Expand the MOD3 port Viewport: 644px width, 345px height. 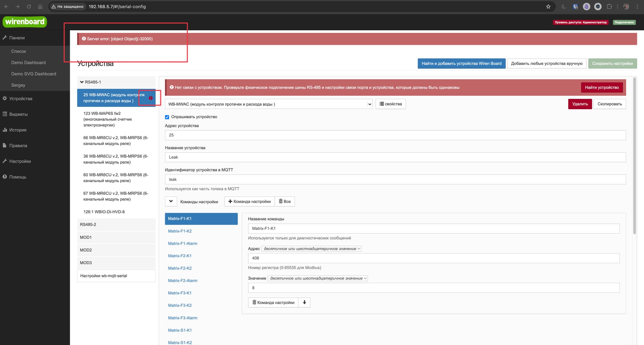(x=116, y=263)
